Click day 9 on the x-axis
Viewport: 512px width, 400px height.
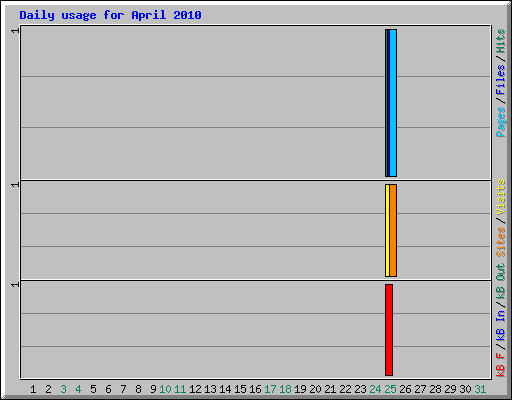pos(153,389)
